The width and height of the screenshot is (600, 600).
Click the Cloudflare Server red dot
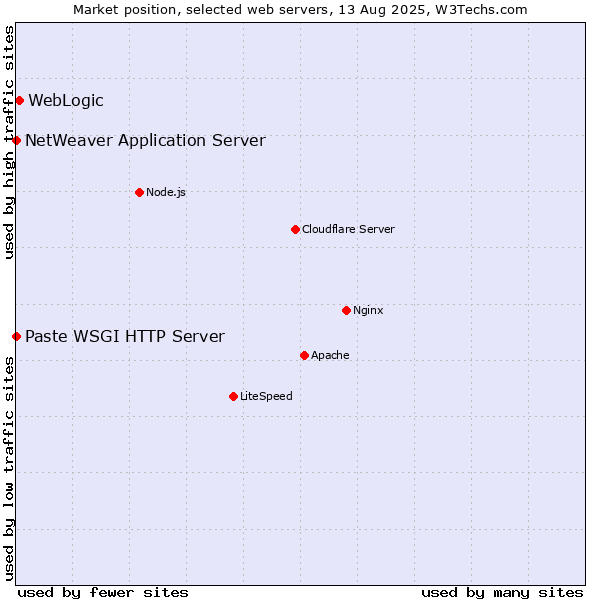click(295, 229)
